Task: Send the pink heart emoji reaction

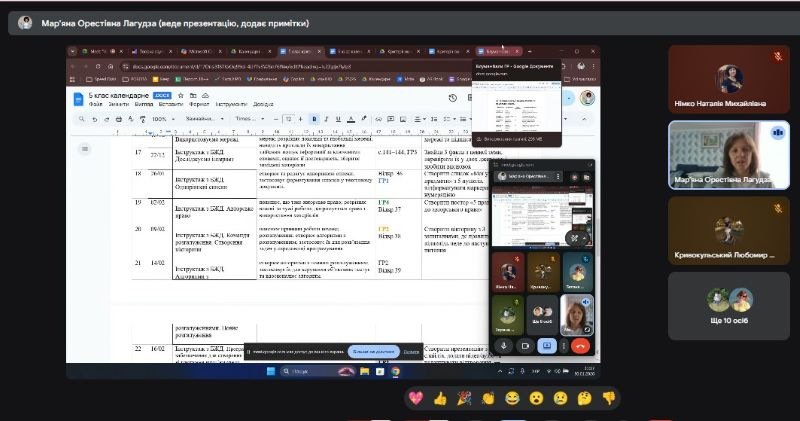Action: point(415,398)
